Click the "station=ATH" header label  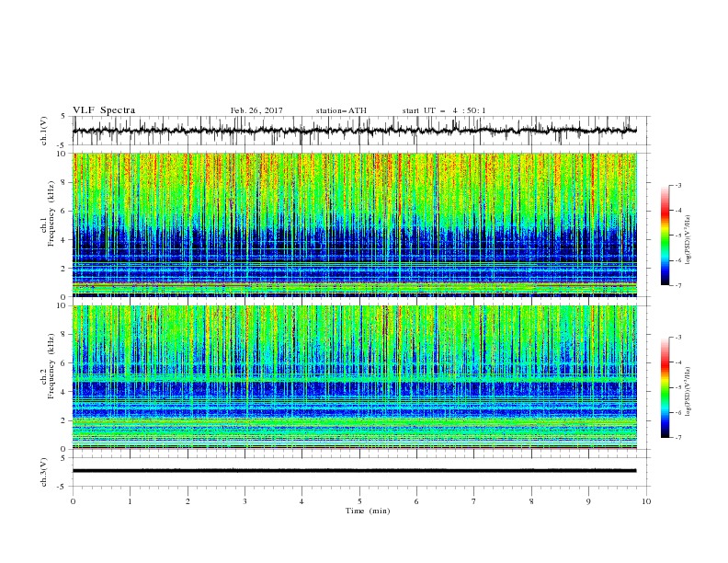pyautogui.click(x=341, y=110)
